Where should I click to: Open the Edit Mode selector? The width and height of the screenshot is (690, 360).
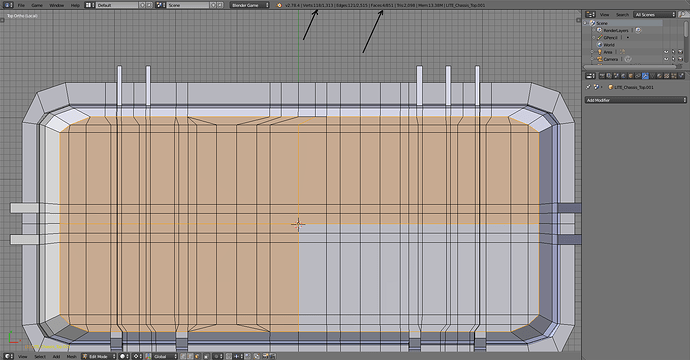click(x=99, y=356)
